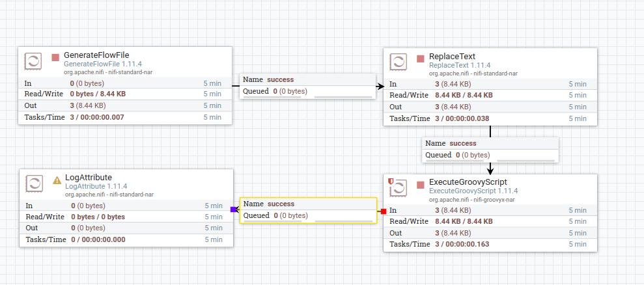Select the success connection below ReplaceText
Screen dimensions: 644x285
490,150
